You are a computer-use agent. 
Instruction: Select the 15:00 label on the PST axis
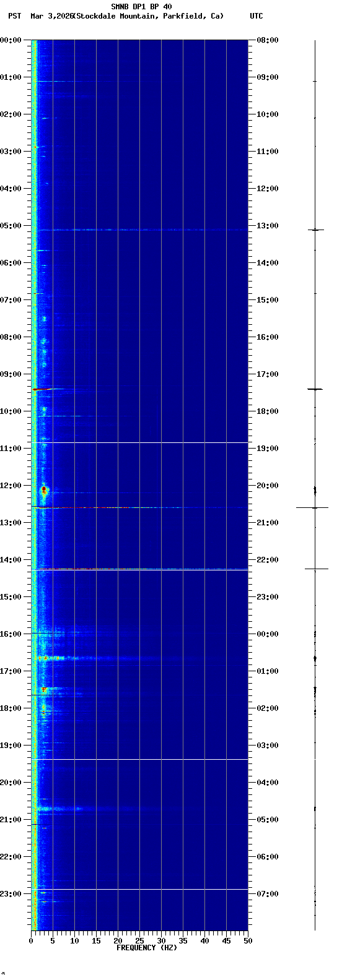(x=11, y=597)
